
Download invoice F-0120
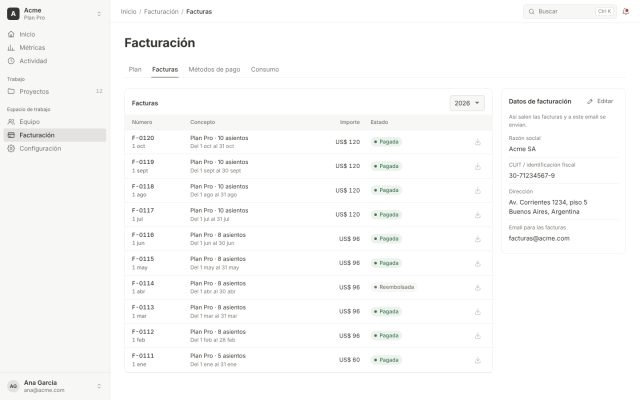(478, 142)
